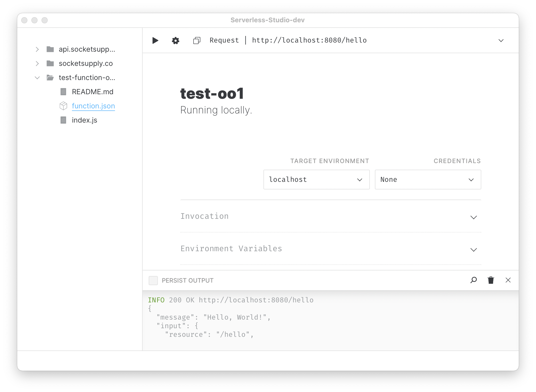Click the copy request icon
Viewport: 536px width, 392px height.
(197, 41)
